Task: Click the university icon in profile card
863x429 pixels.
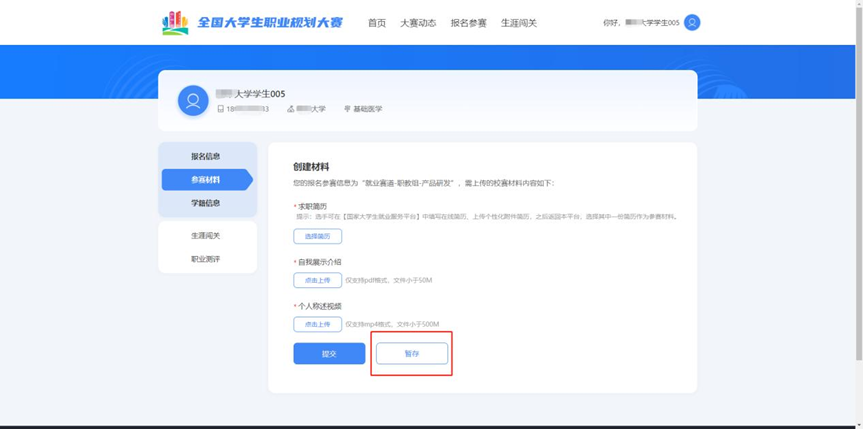Action: coord(291,109)
